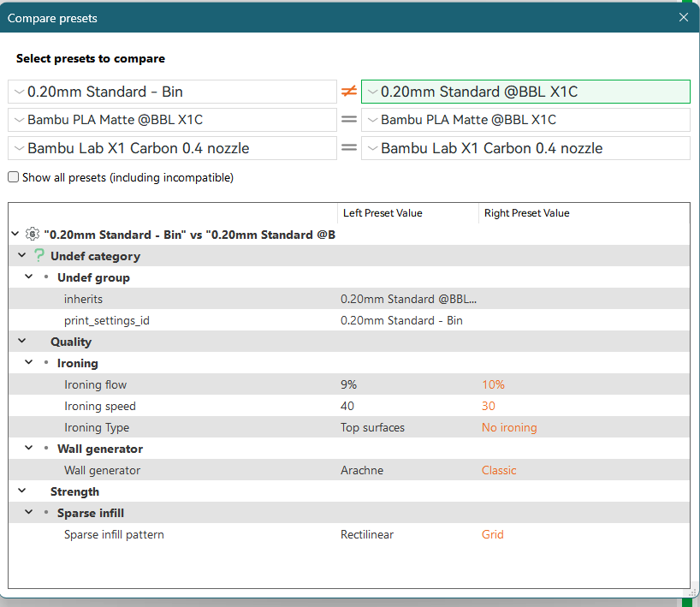Open right Bambu PLA Matte filament dropdown
The image size is (700, 607).
tap(525, 120)
